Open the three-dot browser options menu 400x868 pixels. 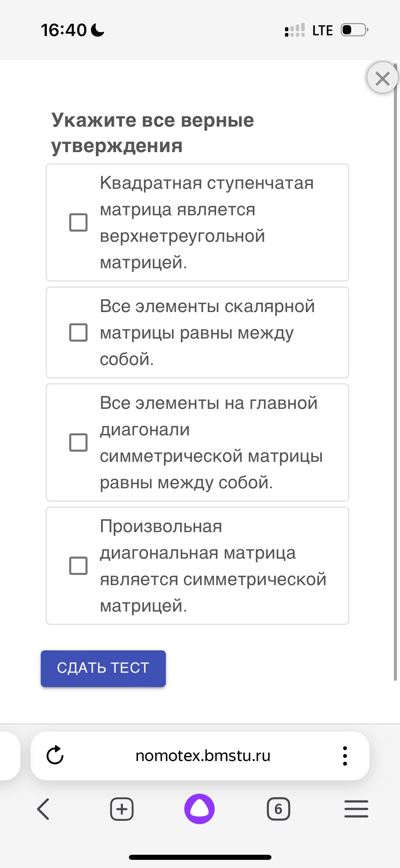tap(345, 756)
